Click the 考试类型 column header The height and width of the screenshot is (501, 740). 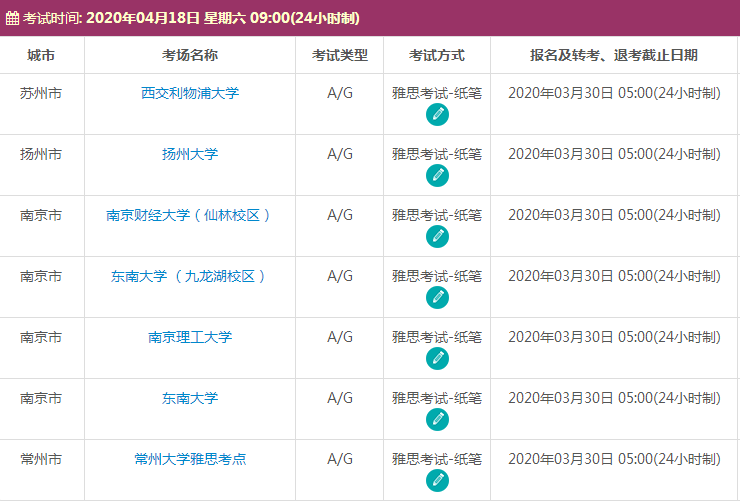[340, 55]
